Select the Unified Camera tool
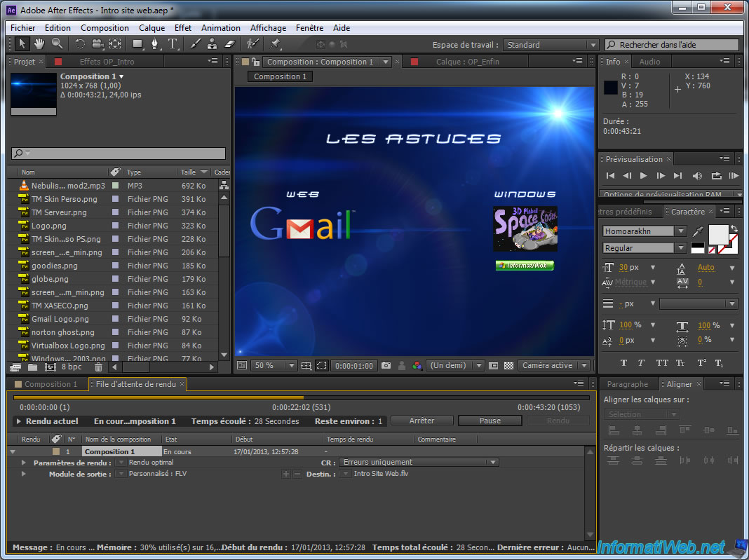Screen dimensions: 749x560 97,44
